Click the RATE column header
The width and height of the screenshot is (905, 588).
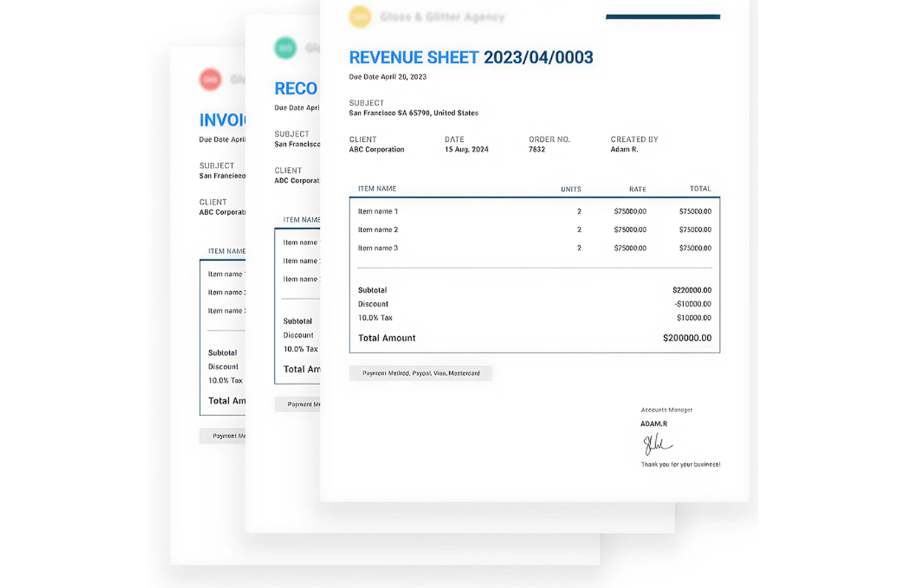click(638, 189)
